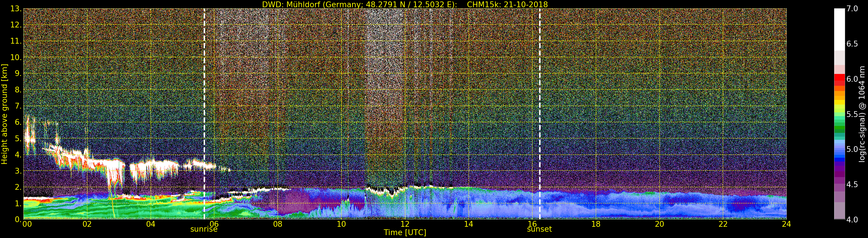Click the colorbar value '6.0'
The image size is (868, 238).
tap(852, 79)
